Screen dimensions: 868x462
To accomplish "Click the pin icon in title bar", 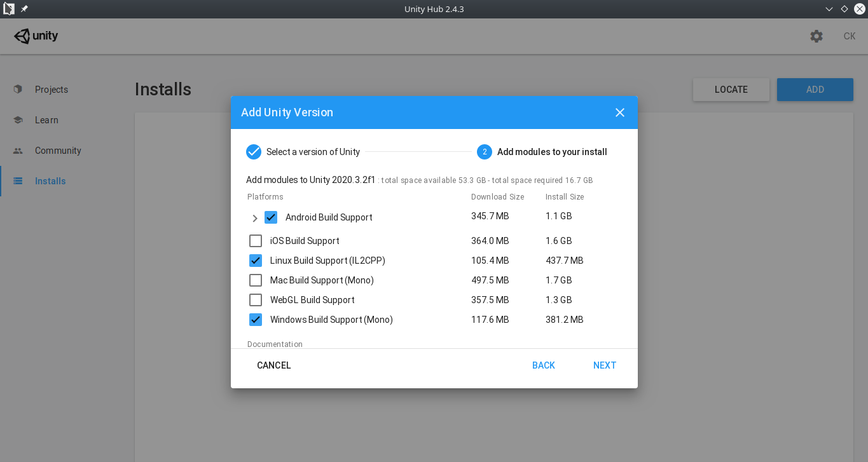I will click(24, 9).
